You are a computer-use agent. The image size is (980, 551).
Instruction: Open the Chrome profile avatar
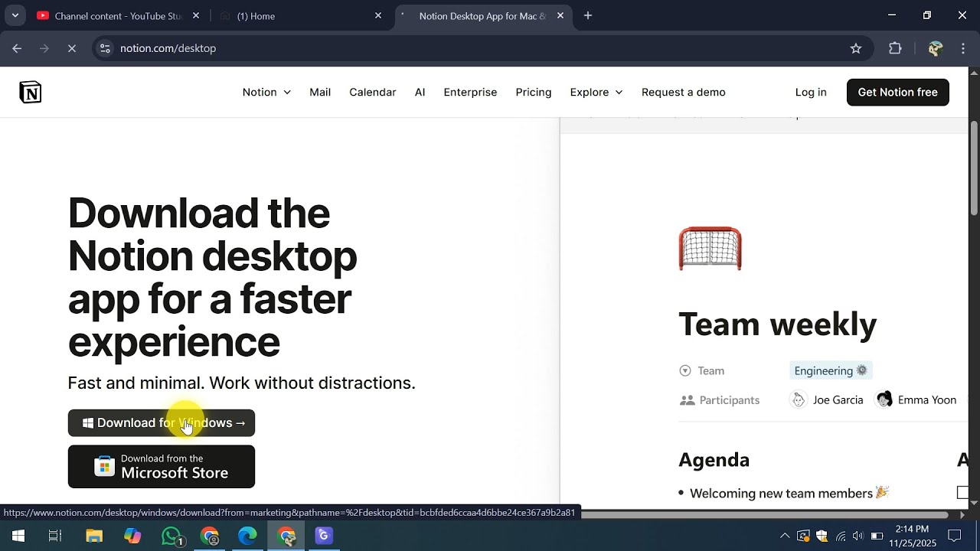coord(935,48)
